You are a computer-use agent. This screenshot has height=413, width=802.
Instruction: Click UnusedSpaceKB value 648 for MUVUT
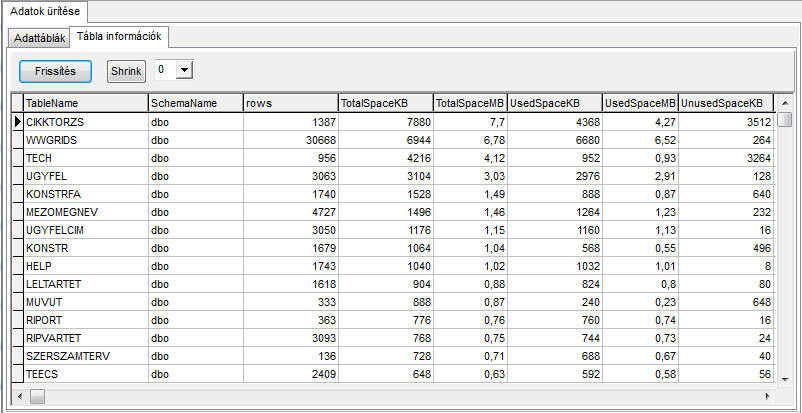pos(726,302)
